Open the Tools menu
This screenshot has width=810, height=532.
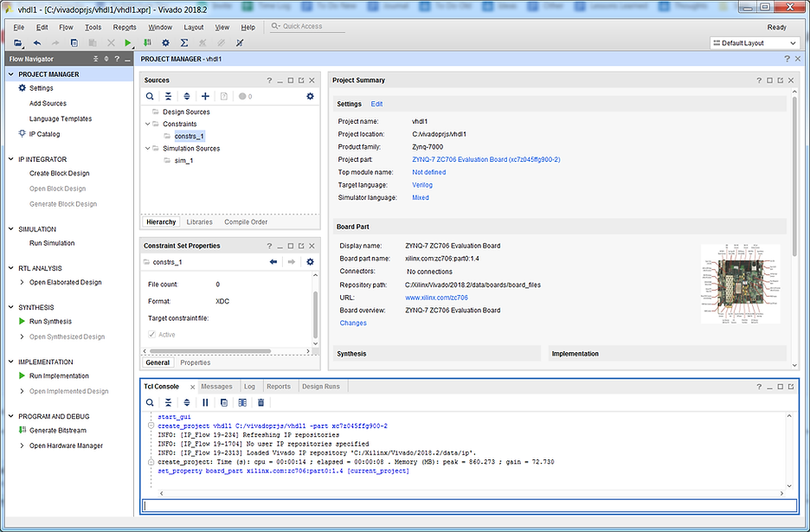pyautogui.click(x=93, y=27)
